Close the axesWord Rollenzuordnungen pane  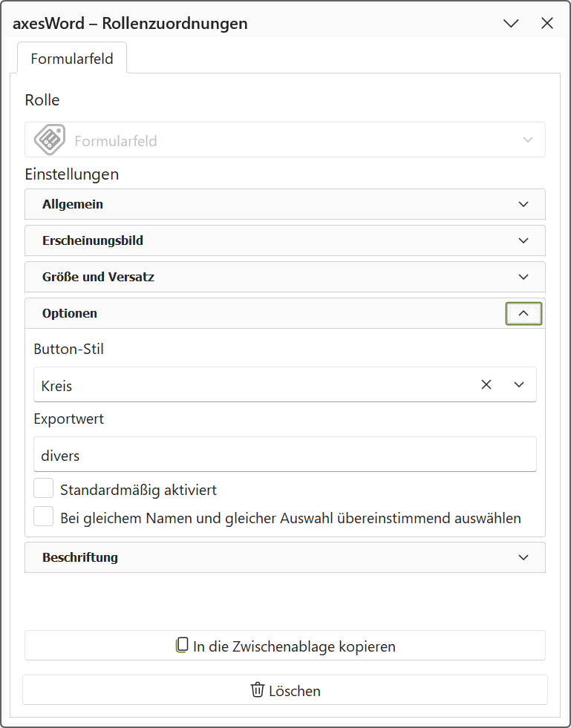[x=547, y=23]
